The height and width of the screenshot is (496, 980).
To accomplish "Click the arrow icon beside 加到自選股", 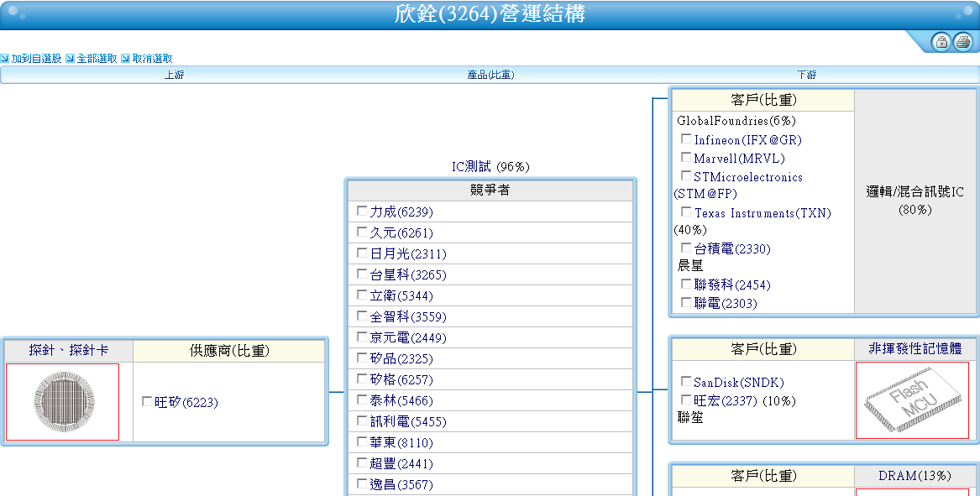I will [x=4, y=58].
